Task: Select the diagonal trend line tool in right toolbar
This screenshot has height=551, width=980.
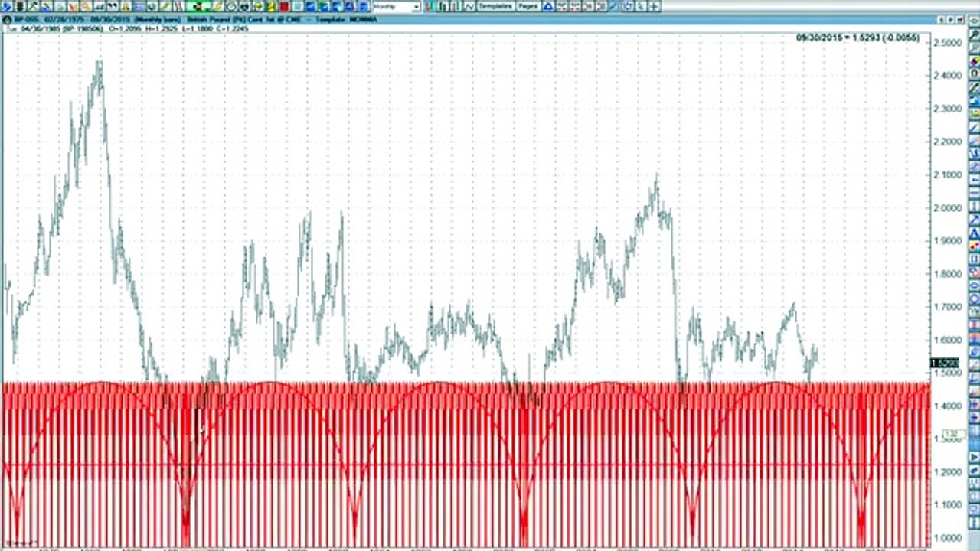Action: 974,126
